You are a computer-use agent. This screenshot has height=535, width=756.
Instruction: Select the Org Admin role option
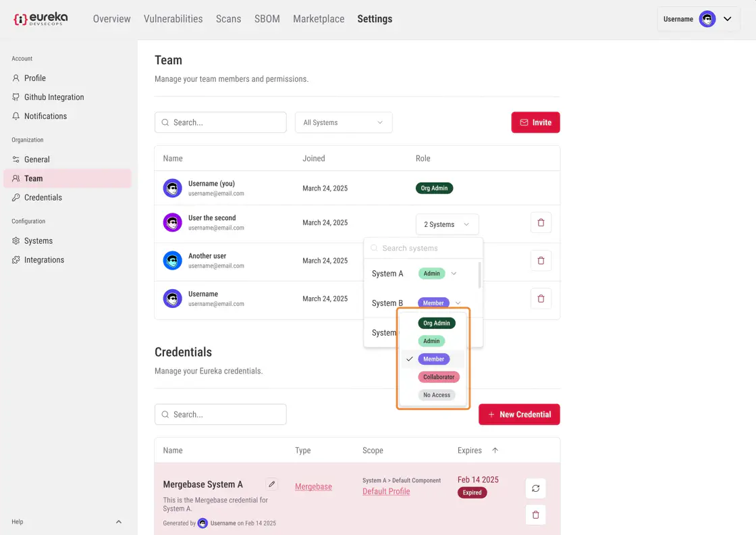point(436,323)
